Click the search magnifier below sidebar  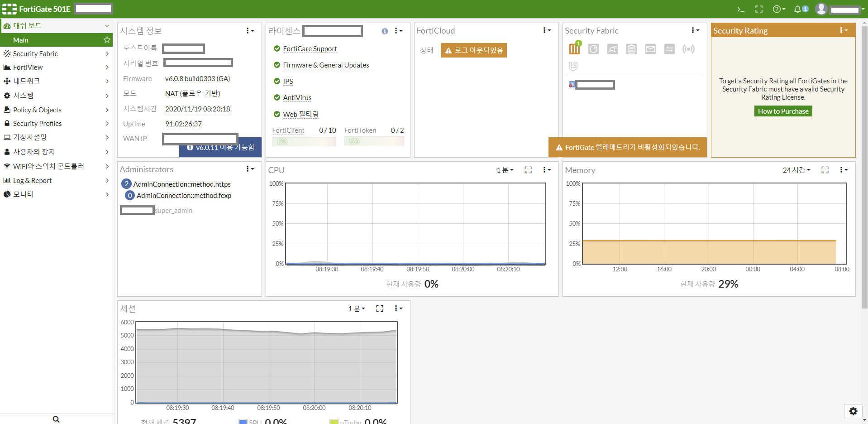(x=56, y=419)
